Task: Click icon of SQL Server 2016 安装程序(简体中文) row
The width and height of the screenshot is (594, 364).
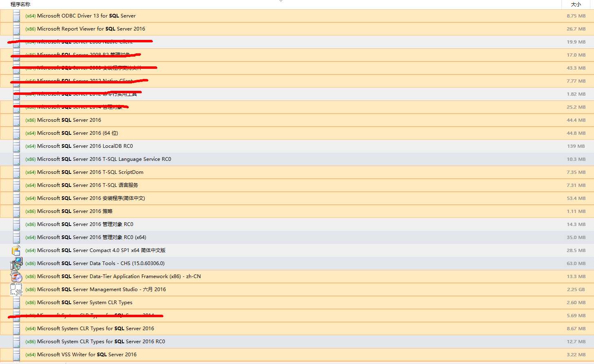Action: (16, 198)
